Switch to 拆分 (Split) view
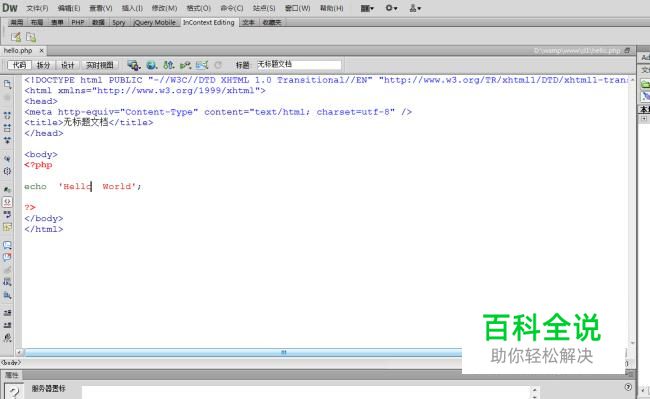This screenshot has height=399, width=650. tap(43, 65)
